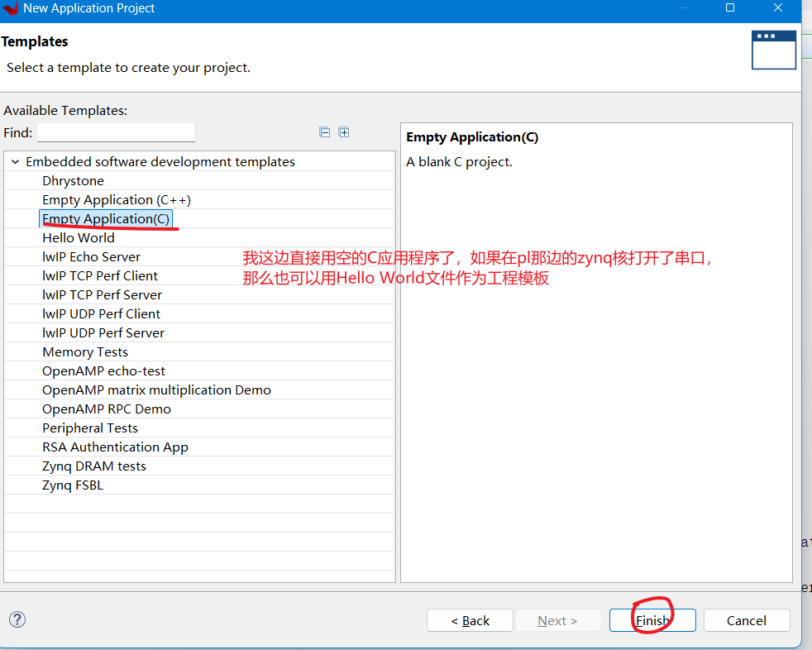
Task: Select Empty Application (C++) template
Action: pos(117,200)
